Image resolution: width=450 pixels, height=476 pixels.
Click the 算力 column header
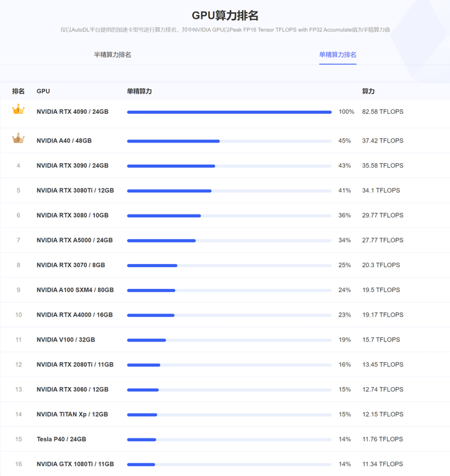[368, 91]
